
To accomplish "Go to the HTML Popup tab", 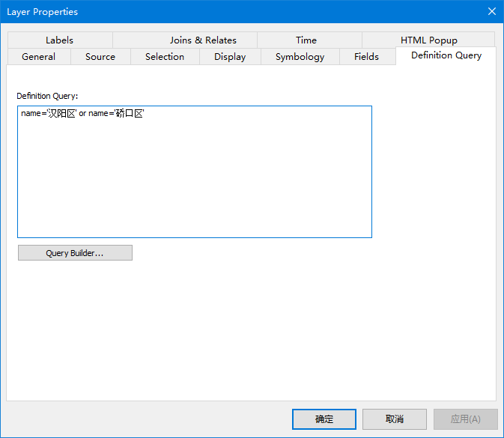I will (428, 40).
